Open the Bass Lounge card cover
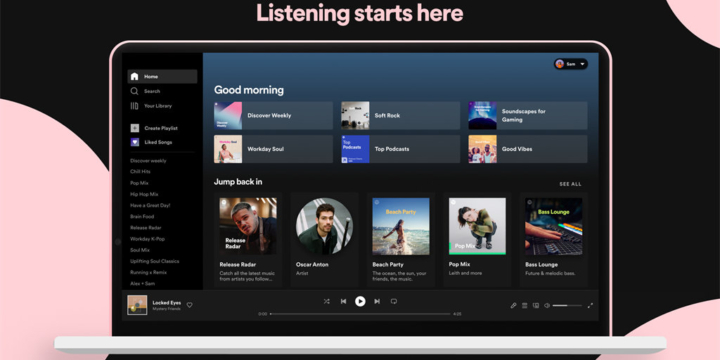720x360 pixels. tap(554, 226)
